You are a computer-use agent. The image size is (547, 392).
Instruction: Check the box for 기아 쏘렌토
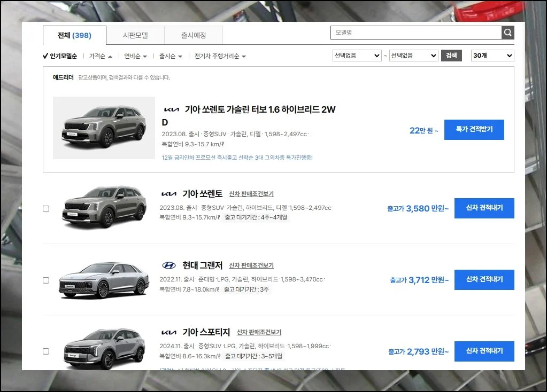tap(46, 209)
